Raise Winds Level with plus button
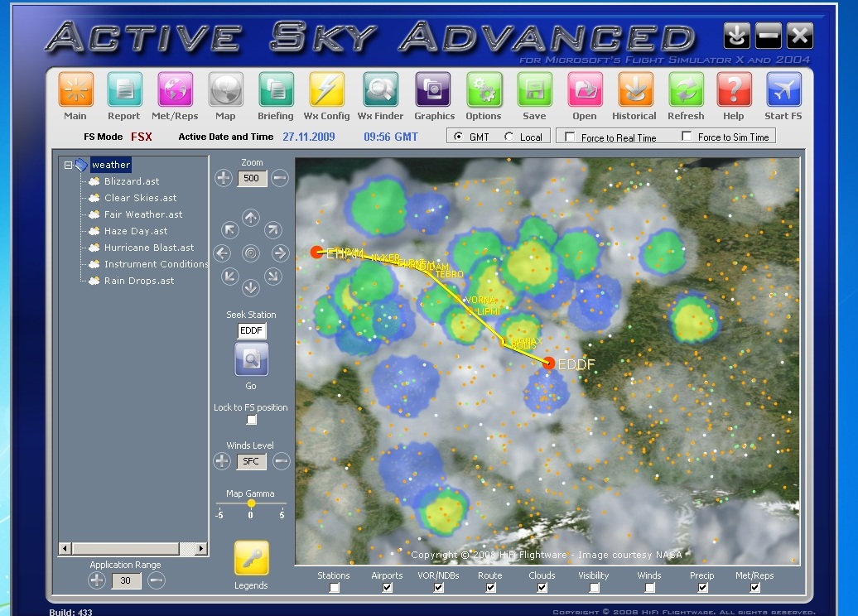Screen dimensions: 858x616 tap(222, 461)
